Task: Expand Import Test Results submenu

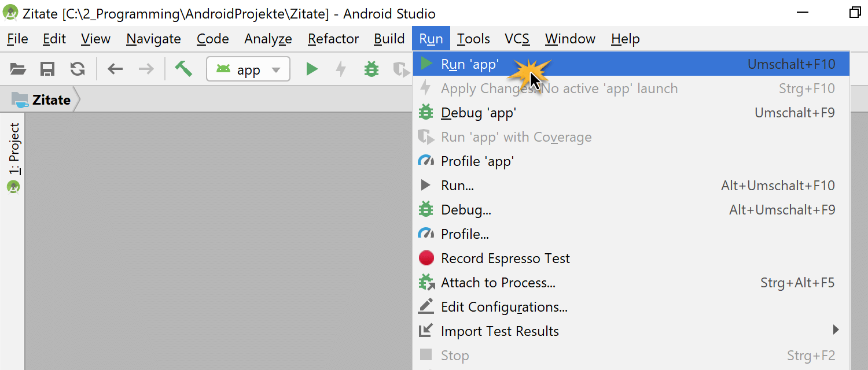Action: pos(631,331)
